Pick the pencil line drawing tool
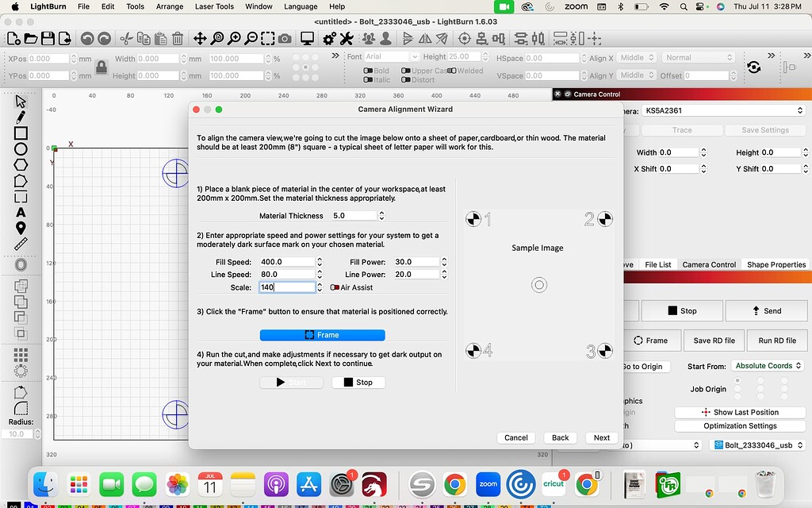Image resolution: width=812 pixels, height=508 pixels. [x=21, y=117]
